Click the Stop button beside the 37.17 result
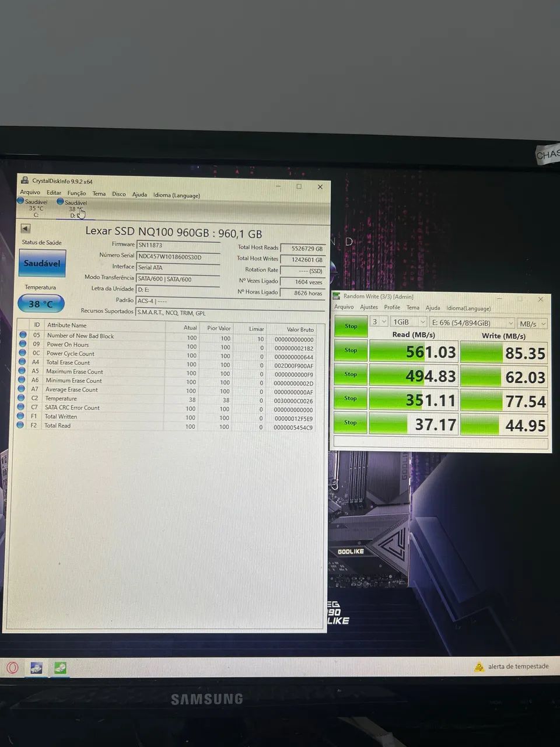The width and height of the screenshot is (560, 747). click(351, 423)
